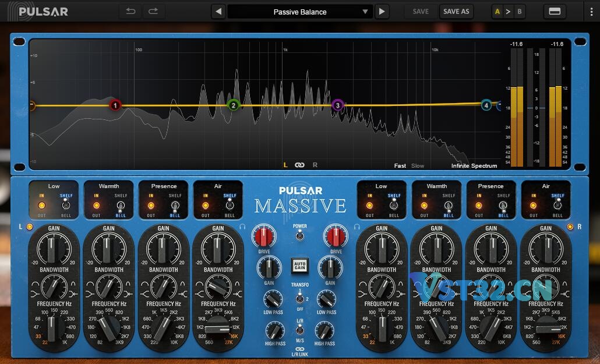Flip the L/R to M/S mode switch
Image resolution: width=600 pixels, height=364 pixels.
(300, 330)
